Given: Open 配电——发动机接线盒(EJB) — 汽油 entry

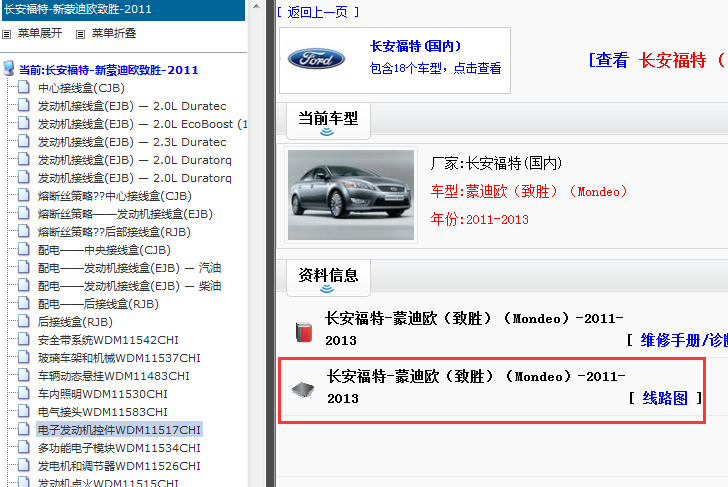Looking at the screenshot, I should pyautogui.click(x=129, y=268).
